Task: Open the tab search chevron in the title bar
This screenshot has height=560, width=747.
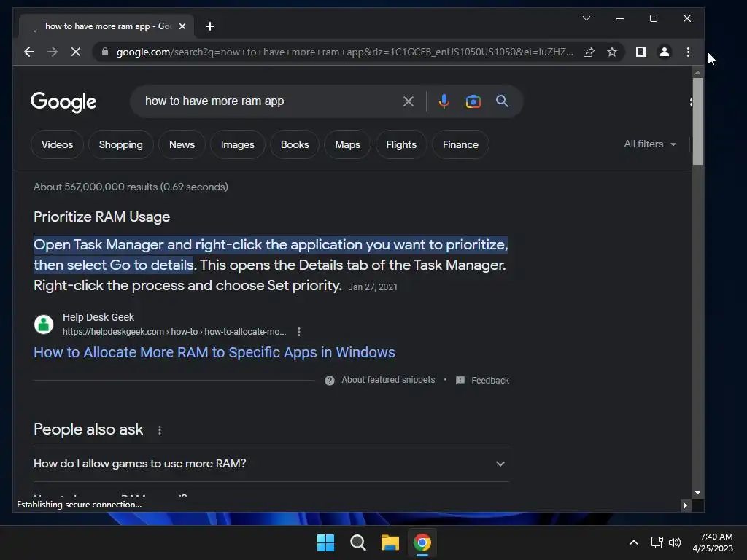Action: [x=587, y=18]
